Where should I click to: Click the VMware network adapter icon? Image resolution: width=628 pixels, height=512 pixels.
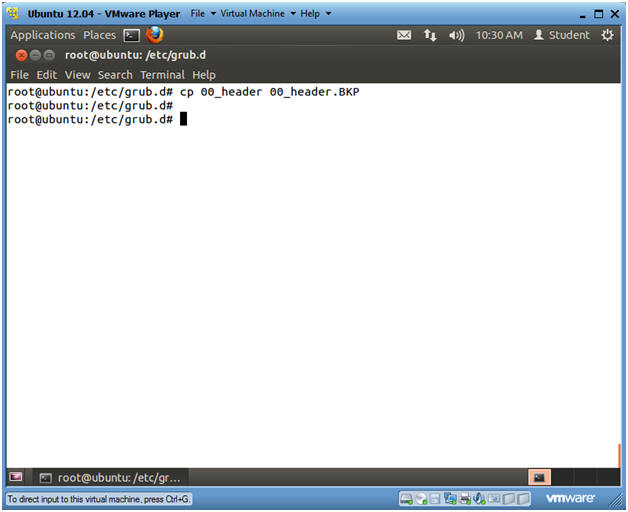[450, 499]
